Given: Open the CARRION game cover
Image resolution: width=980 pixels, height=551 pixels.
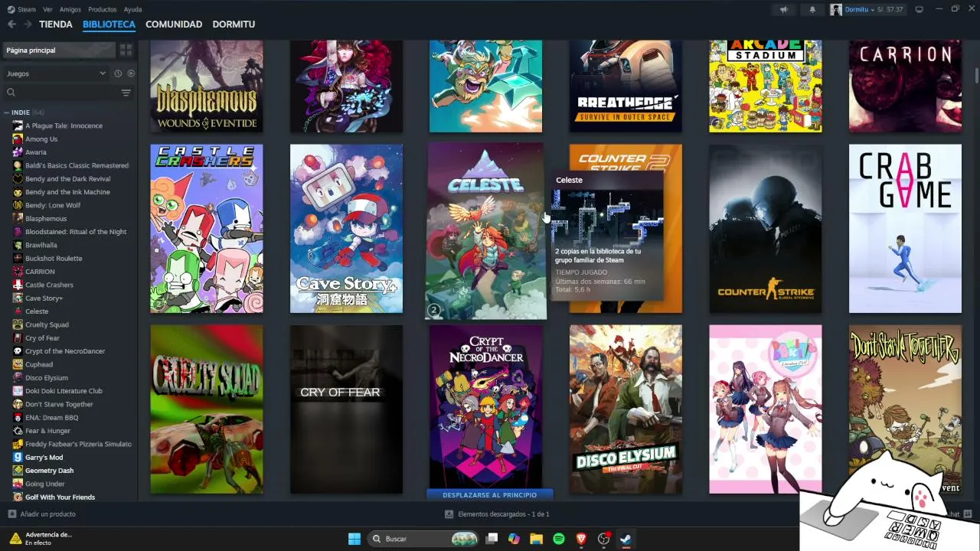Looking at the screenshot, I should pos(905,86).
